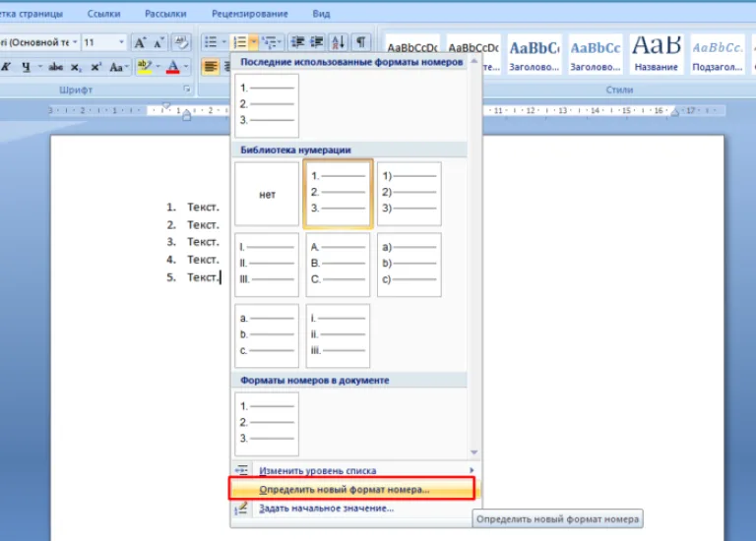Open the Рассылки ribbon tab
The height and width of the screenshot is (541, 756).
[165, 14]
